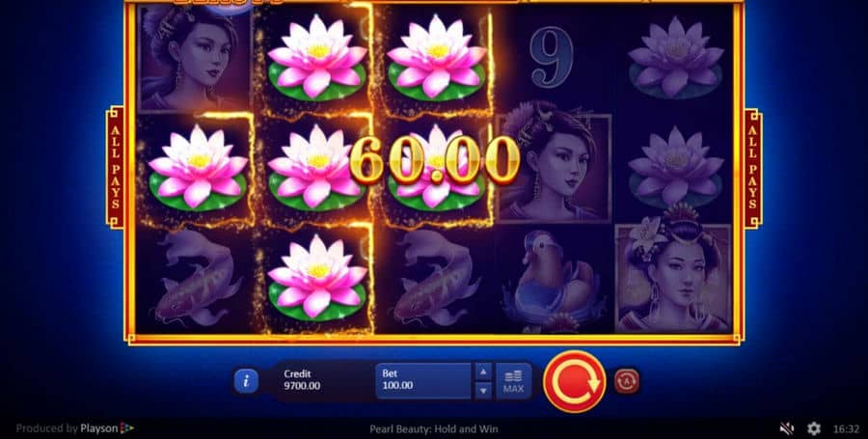Click the red spin button
The image size is (868, 439).
pyautogui.click(x=575, y=381)
